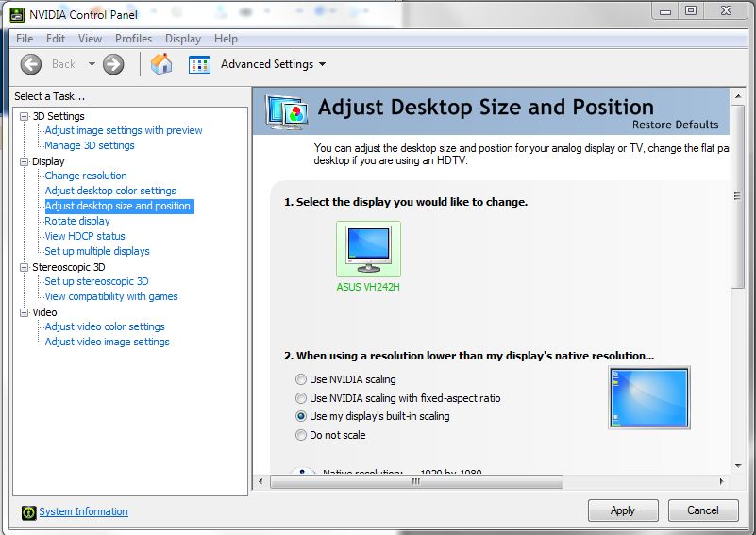Open Adjust video image settings

pyautogui.click(x=107, y=342)
